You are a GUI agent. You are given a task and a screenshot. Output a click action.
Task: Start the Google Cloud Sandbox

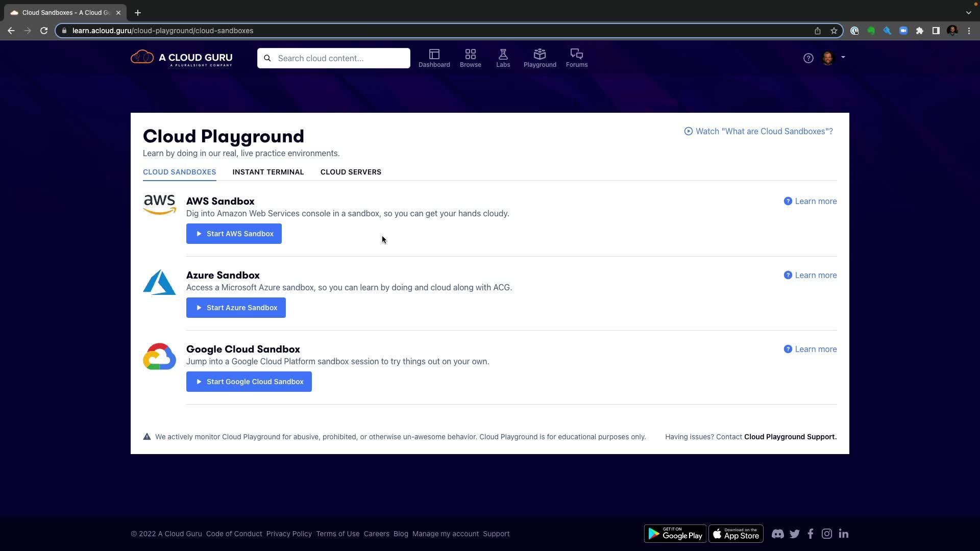(x=249, y=382)
